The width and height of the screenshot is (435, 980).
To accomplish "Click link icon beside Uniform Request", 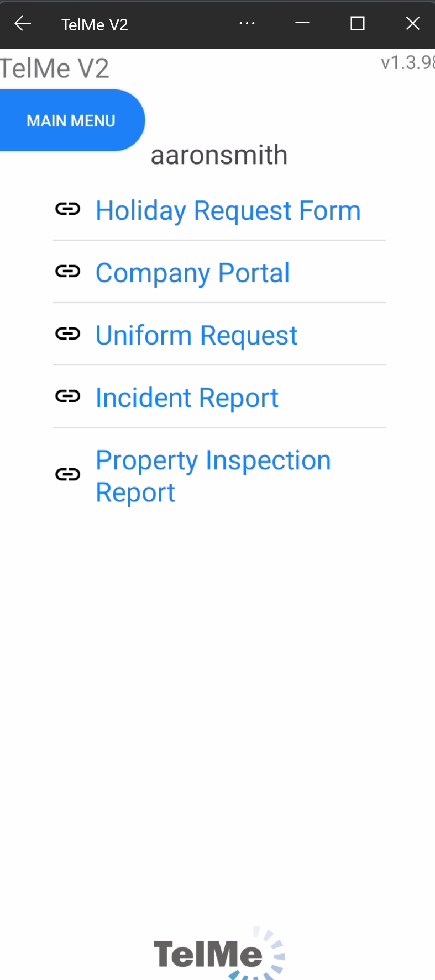I will (68, 334).
